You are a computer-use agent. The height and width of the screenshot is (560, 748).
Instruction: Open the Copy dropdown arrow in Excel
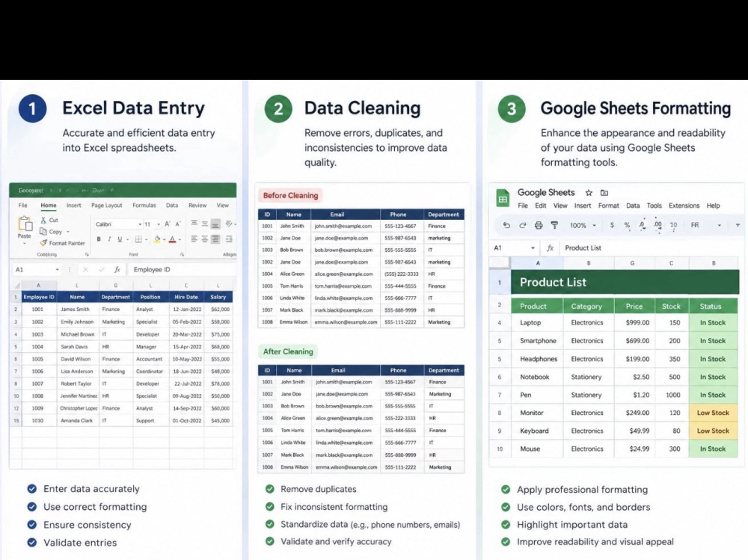[x=68, y=232]
